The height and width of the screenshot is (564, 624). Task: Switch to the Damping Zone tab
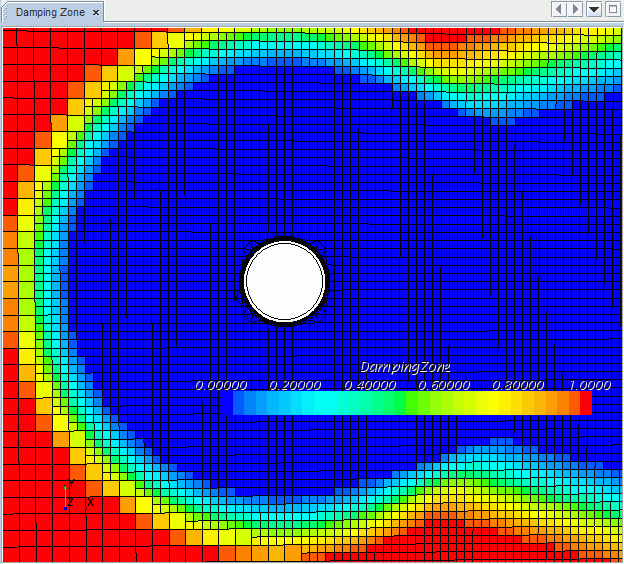(49, 12)
